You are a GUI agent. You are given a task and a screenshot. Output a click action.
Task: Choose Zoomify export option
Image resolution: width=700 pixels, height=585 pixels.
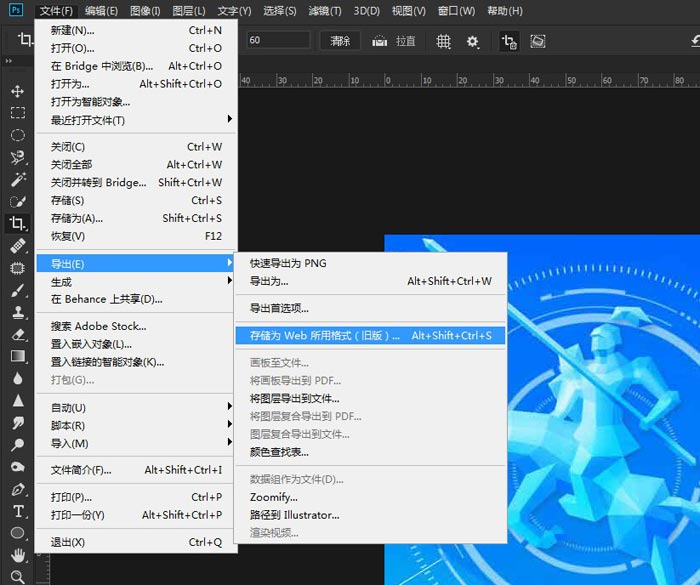(x=370, y=497)
